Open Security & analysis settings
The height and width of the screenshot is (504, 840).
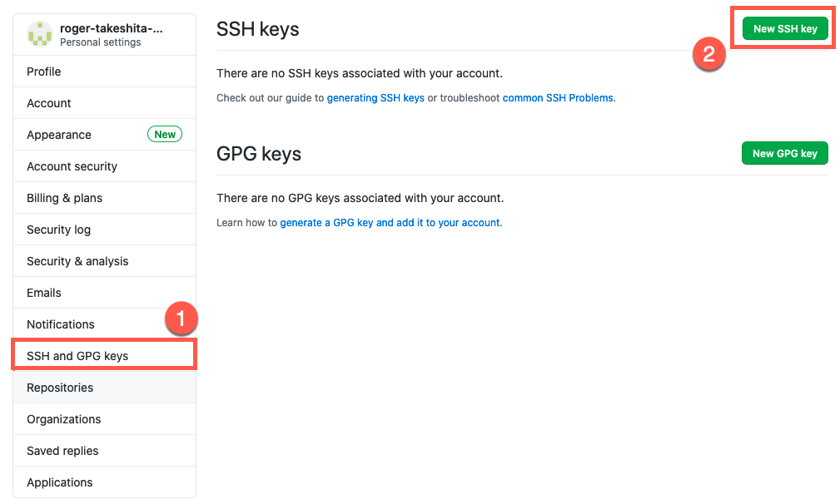click(x=77, y=261)
